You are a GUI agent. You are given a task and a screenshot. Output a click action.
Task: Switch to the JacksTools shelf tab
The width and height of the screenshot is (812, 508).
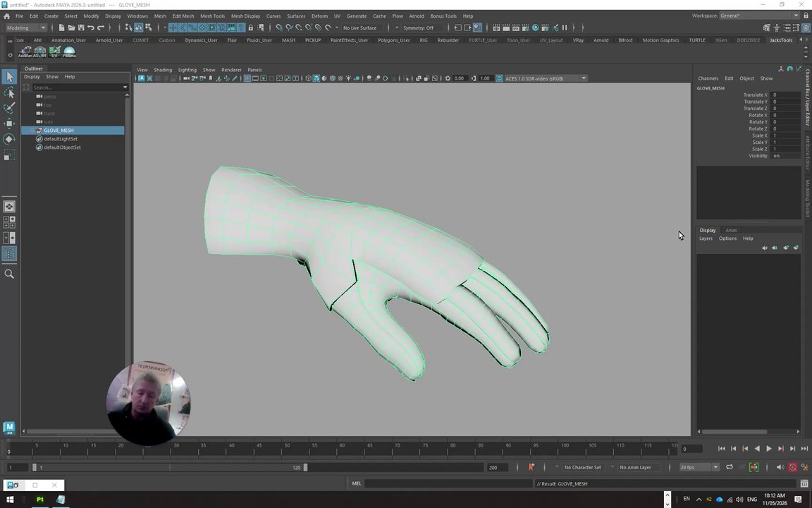click(x=780, y=40)
